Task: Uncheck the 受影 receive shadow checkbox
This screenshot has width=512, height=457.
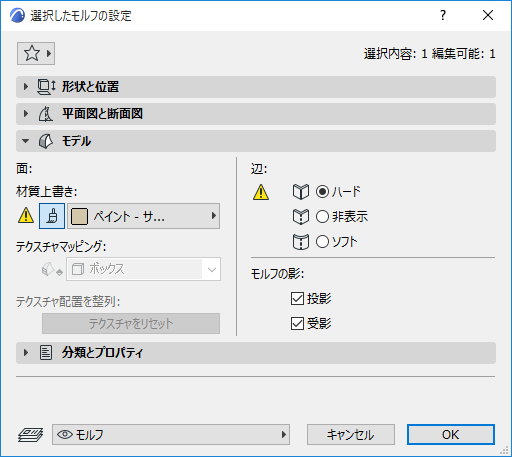Action: click(x=297, y=323)
